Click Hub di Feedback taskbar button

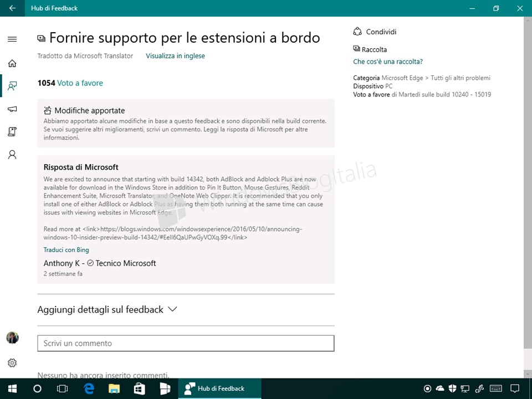click(x=220, y=388)
